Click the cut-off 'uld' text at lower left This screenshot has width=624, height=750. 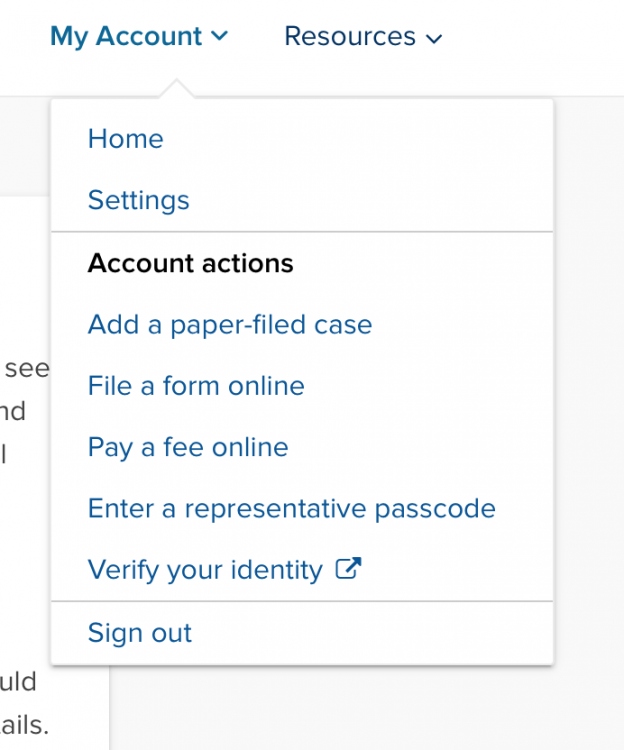click(18, 681)
